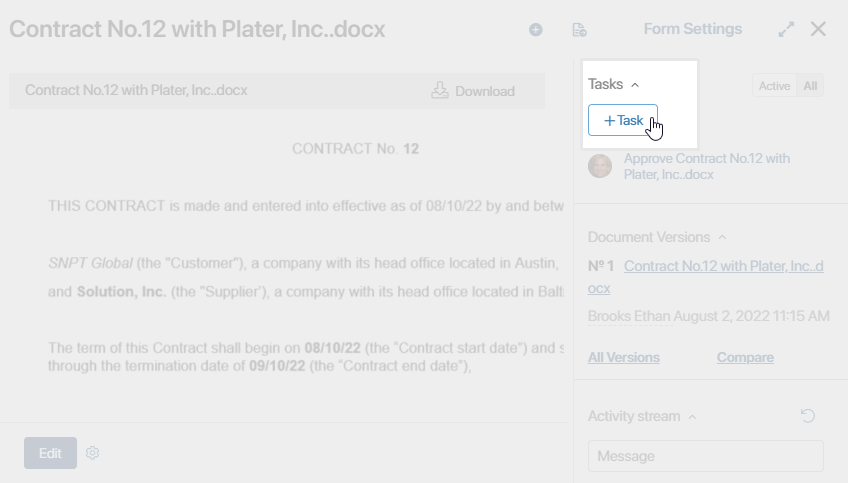The width and height of the screenshot is (848, 483).
Task: Click the download tray icon
Action: (440, 90)
